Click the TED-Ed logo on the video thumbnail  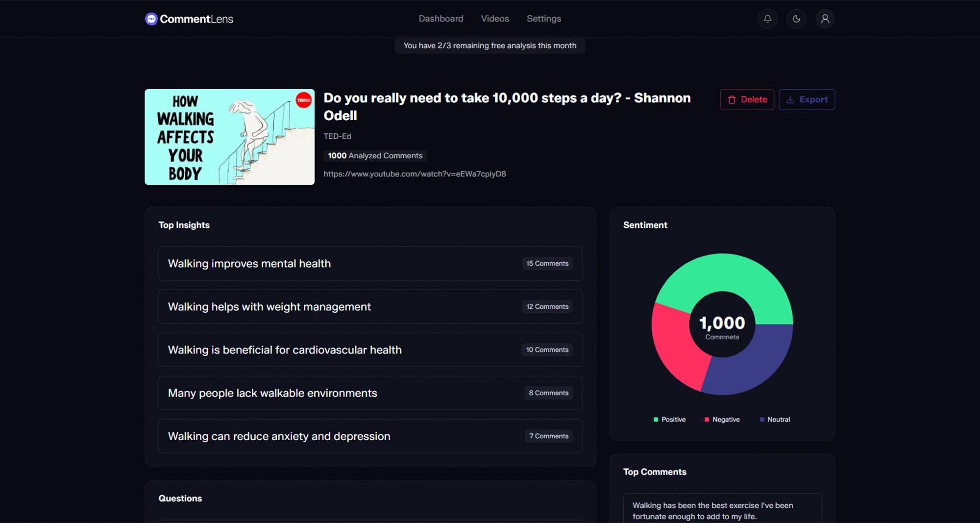tap(303, 100)
